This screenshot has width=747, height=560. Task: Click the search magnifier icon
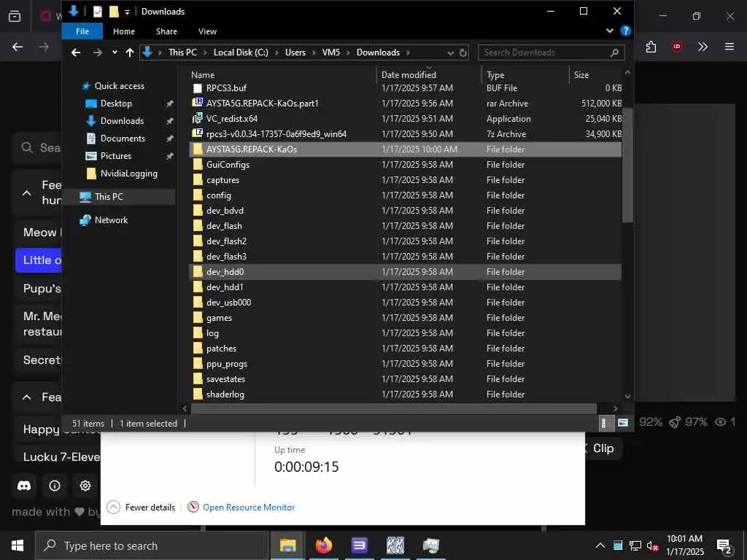(x=614, y=52)
